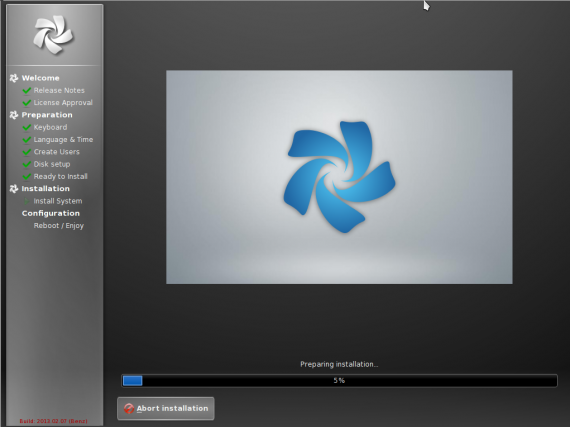This screenshot has height=427, width=570.
Task: Click the Welcome section swirl icon
Action: click(14, 78)
